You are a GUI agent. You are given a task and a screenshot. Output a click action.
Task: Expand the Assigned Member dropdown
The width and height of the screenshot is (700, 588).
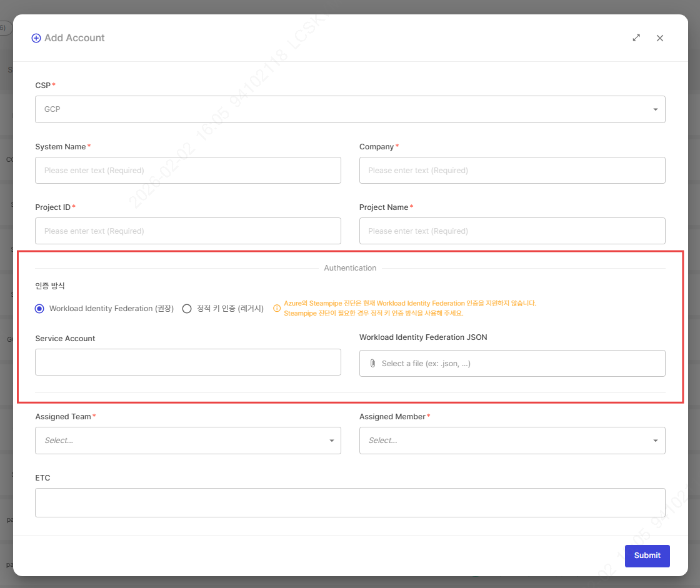pyautogui.click(x=511, y=441)
